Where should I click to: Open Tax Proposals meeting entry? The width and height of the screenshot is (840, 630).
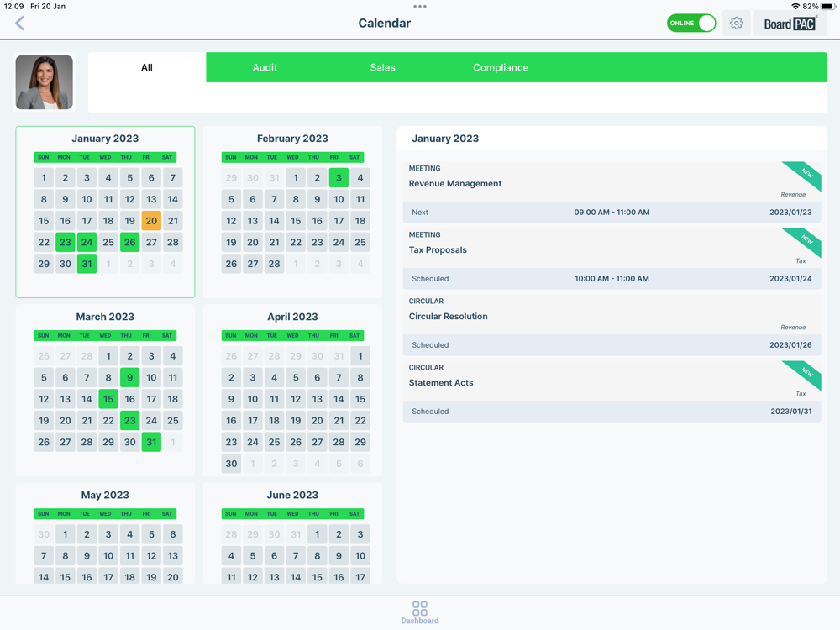point(612,259)
